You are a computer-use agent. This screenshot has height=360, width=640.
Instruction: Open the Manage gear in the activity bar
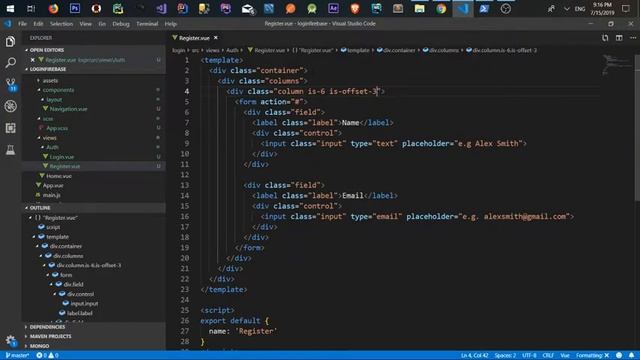10,340
